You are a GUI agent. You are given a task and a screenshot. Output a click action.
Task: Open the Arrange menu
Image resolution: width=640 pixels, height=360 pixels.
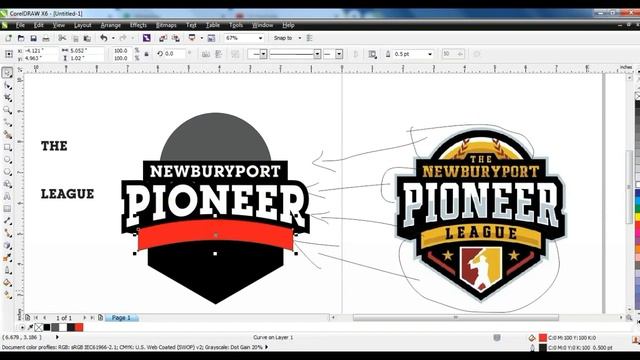coord(111,25)
